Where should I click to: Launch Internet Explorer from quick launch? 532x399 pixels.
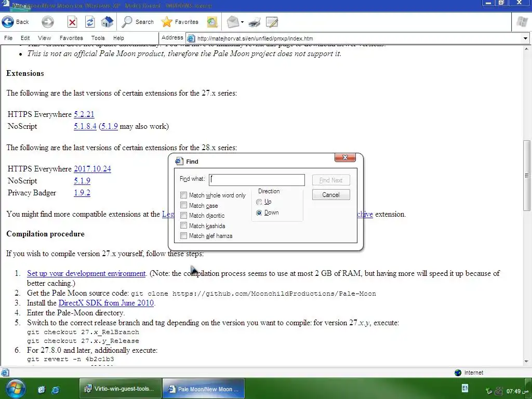click(x=55, y=390)
